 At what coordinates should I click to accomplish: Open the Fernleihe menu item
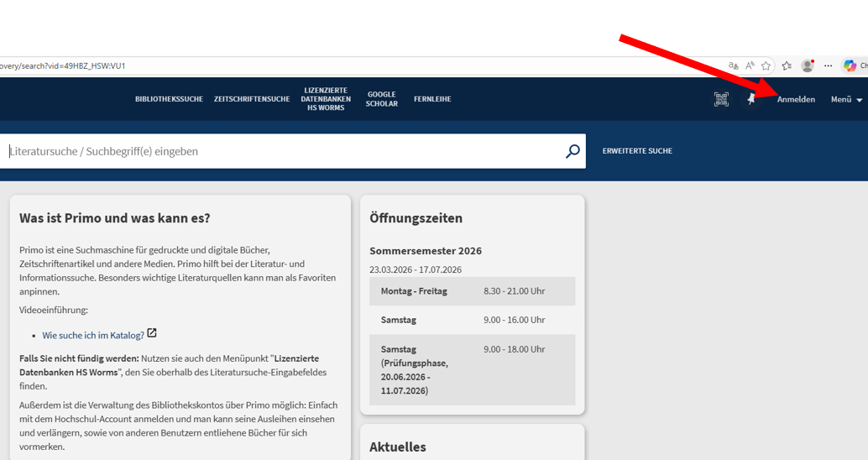(432, 99)
